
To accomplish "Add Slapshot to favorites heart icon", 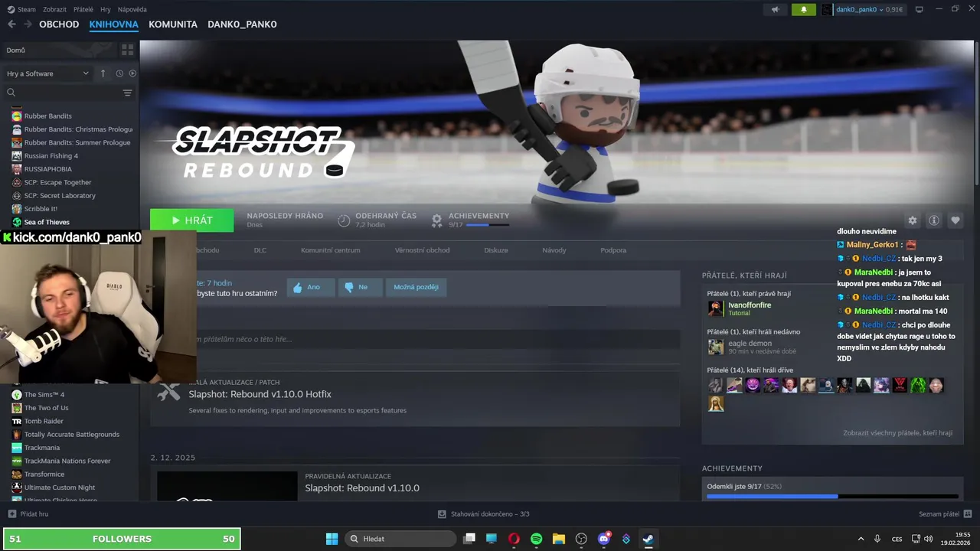I will coord(955,220).
